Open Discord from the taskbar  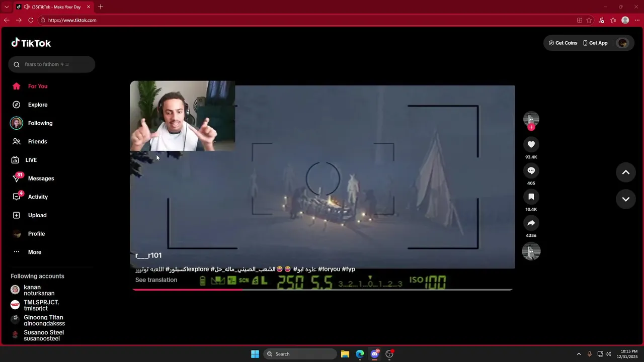point(374,354)
